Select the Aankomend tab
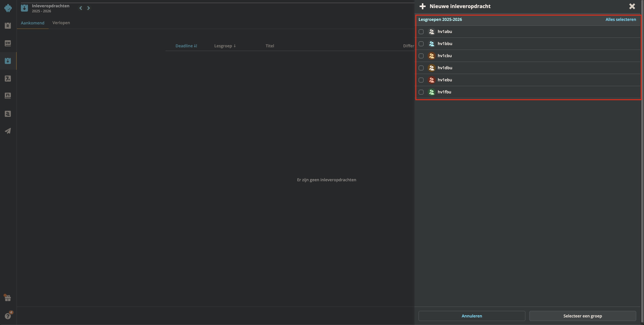The image size is (644, 325). point(32,23)
